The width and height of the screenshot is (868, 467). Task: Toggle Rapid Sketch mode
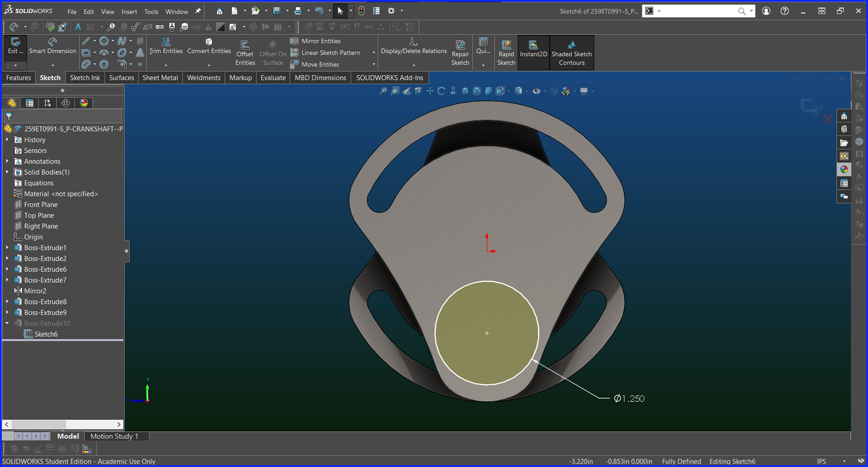point(506,53)
